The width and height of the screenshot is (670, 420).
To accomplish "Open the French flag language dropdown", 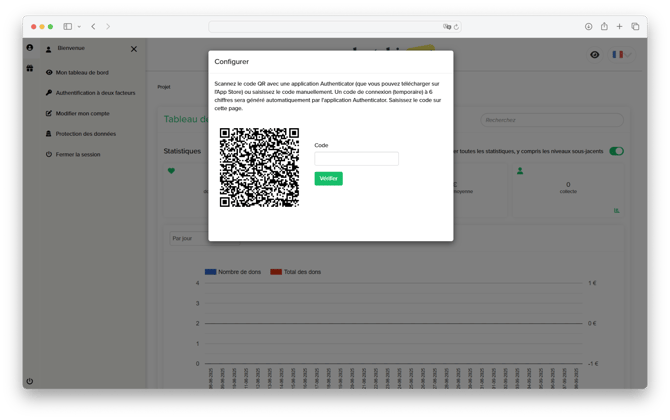I will point(621,55).
